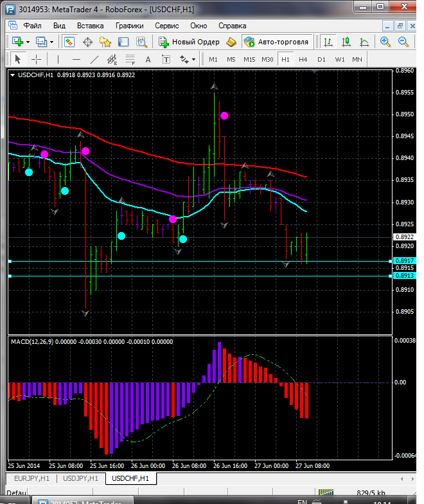
Task: Expand the arrows tool dropdown
Action: (193, 59)
